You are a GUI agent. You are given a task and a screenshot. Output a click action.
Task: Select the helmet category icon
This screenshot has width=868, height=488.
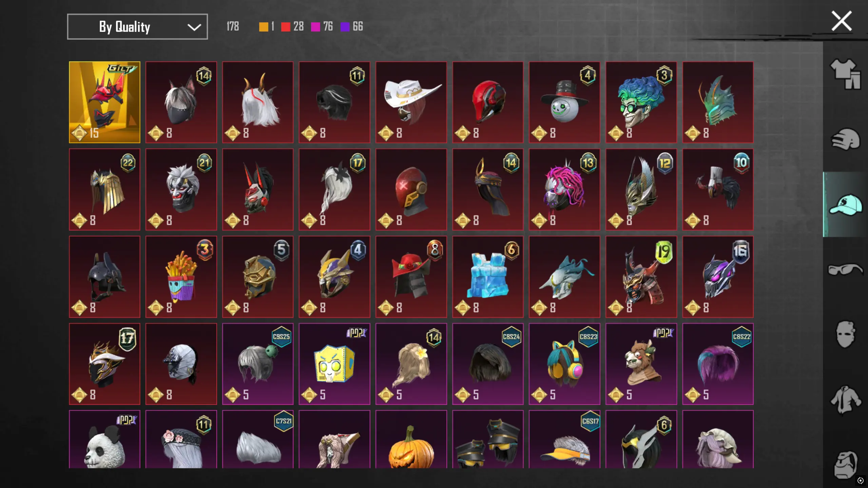(845, 139)
